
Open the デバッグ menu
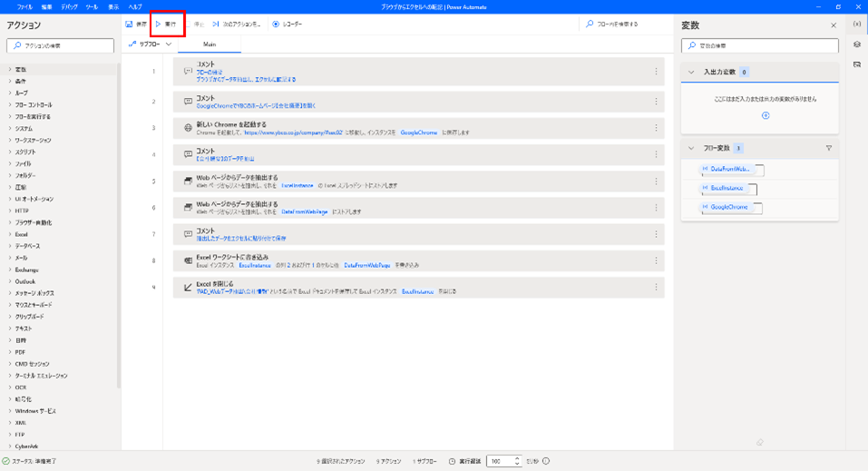click(x=69, y=6)
